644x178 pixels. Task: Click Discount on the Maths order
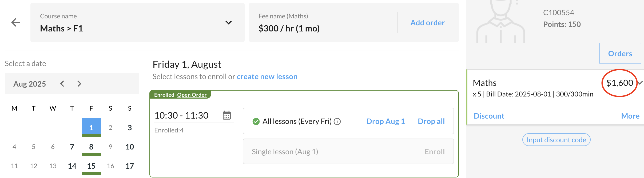coord(489,116)
